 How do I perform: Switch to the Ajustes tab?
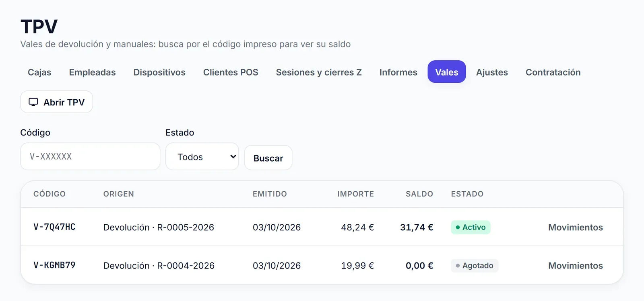[x=492, y=72]
